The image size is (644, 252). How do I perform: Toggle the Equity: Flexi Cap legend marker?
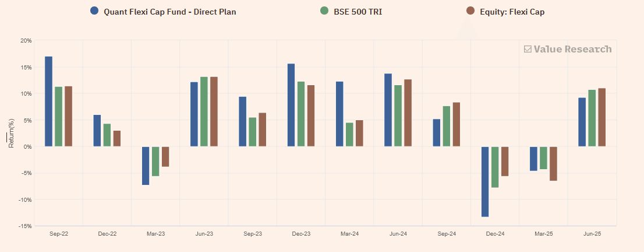tap(470, 11)
